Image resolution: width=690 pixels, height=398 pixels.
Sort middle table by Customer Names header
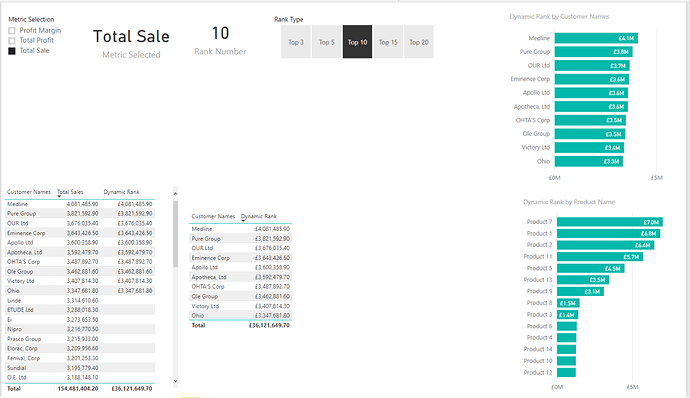pyautogui.click(x=213, y=216)
